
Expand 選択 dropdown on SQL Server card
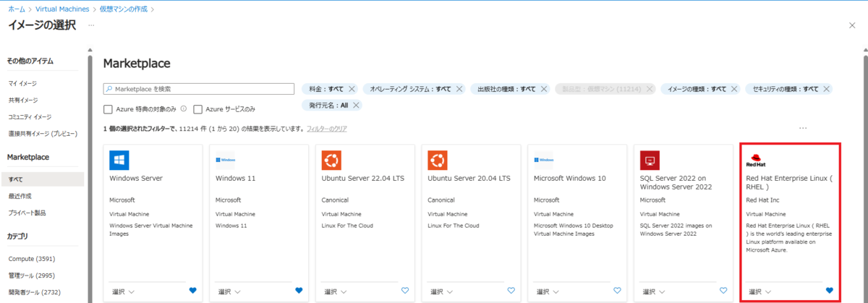654,291
